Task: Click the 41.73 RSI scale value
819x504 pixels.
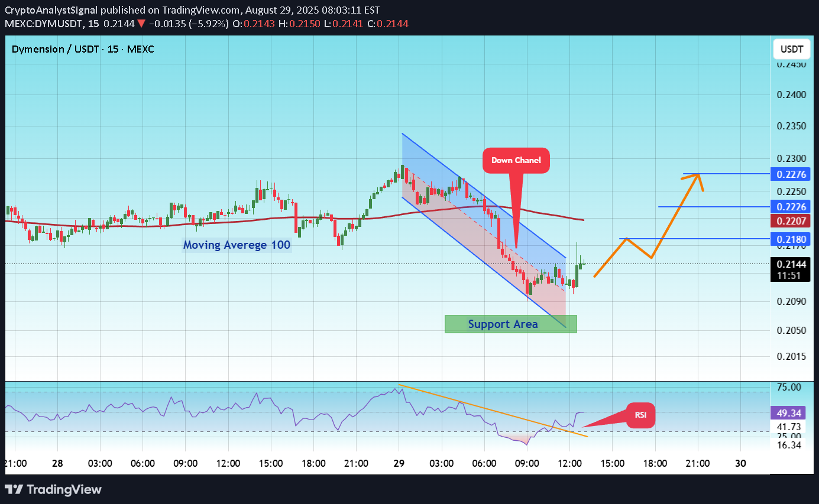Action: tap(788, 425)
